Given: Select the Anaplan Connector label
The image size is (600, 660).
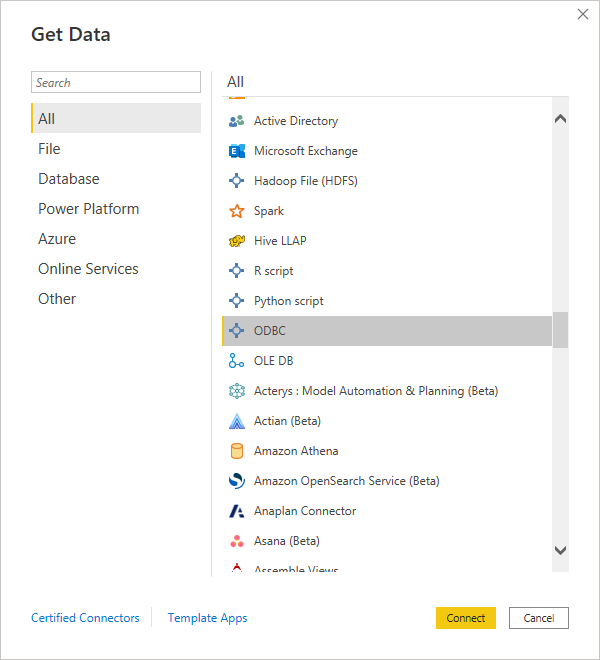Looking at the screenshot, I should click(x=305, y=511).
